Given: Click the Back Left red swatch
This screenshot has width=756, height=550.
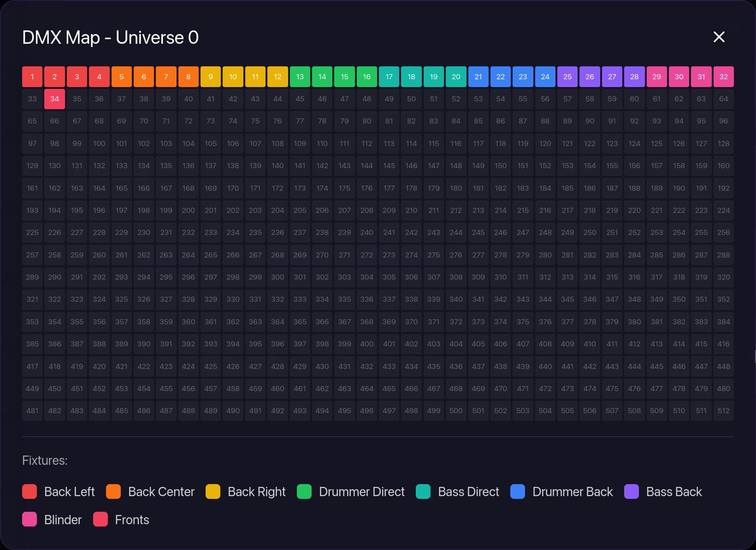Looking at the screenshot, I should [30, 491].
